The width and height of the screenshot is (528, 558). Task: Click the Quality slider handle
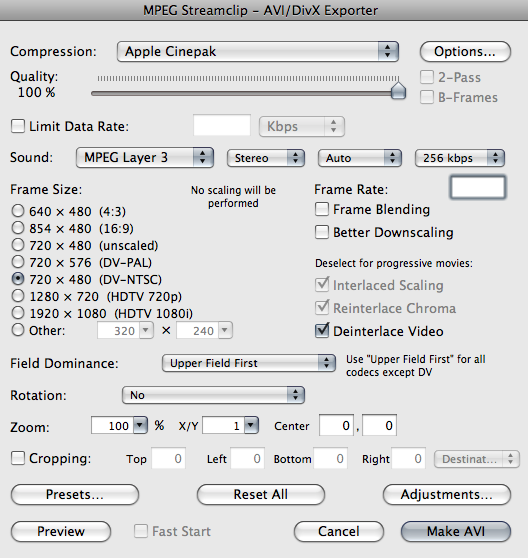398,90
